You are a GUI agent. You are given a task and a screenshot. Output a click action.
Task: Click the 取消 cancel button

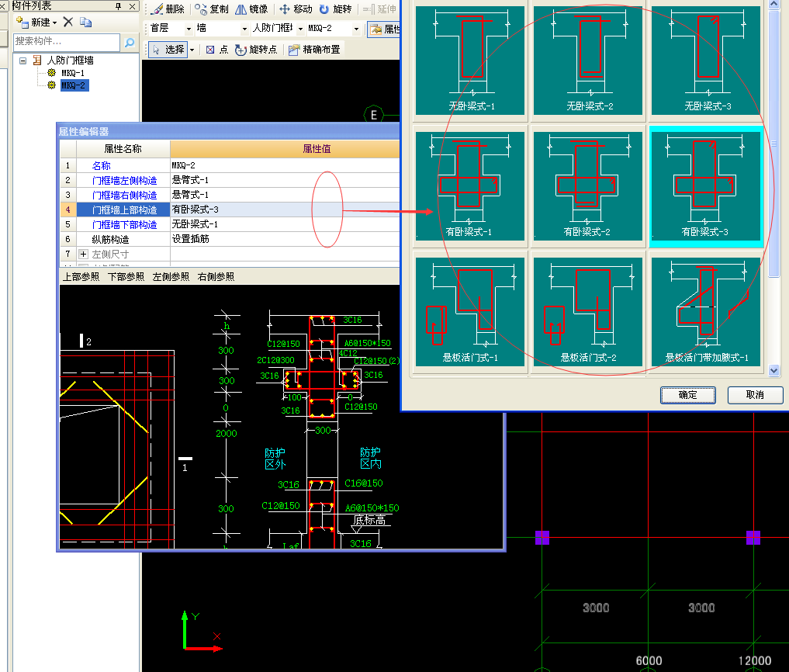pos(755,395)
